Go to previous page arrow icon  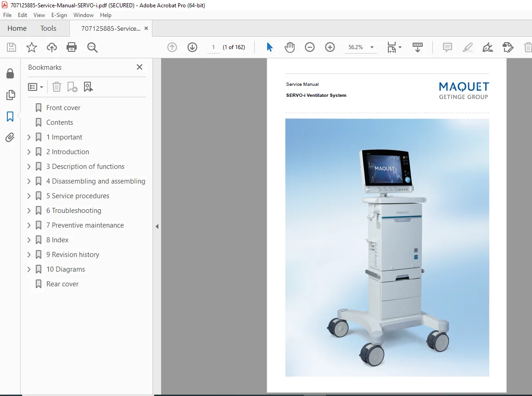click(x=172, y=47)
